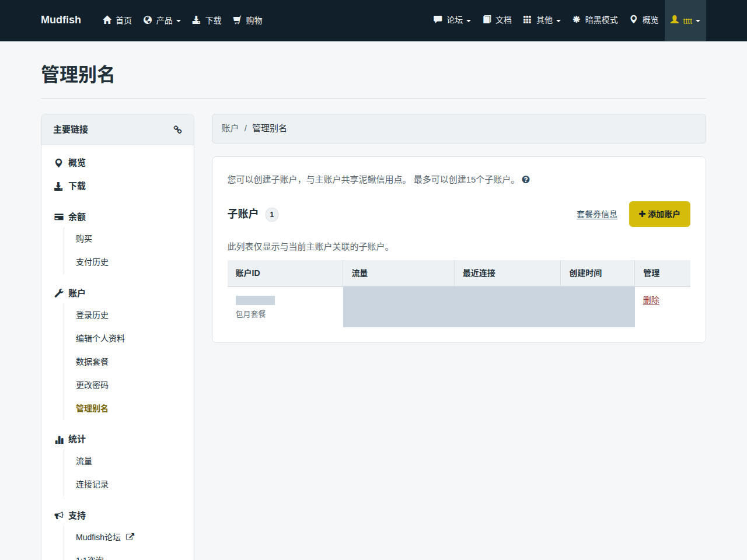Viewport: 747px width, 560px height.
Task: Click the question mark help icon
Action: point(526,180)
